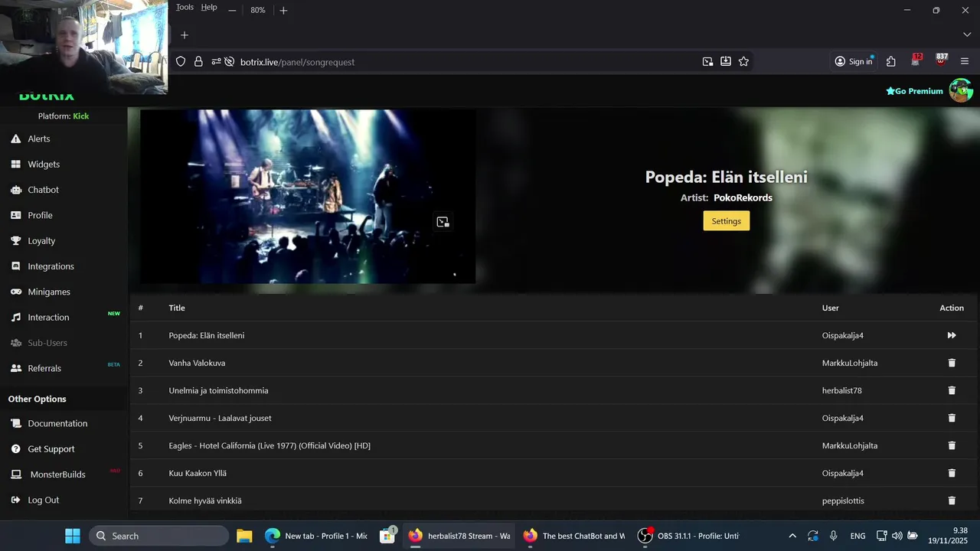Open File Explorer from the taskbar

(244, 536)
